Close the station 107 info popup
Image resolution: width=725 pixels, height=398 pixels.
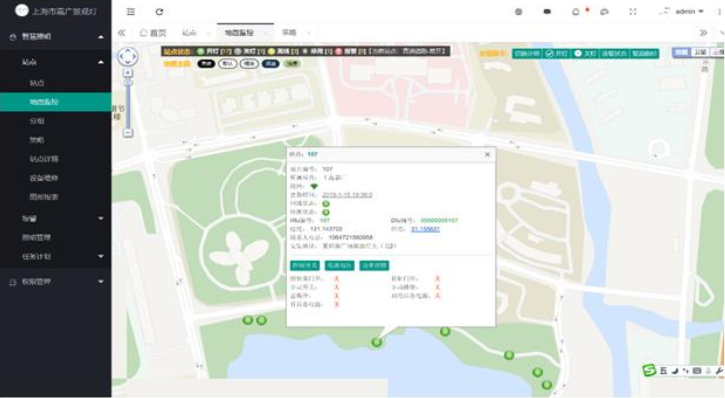click(487, 154)
